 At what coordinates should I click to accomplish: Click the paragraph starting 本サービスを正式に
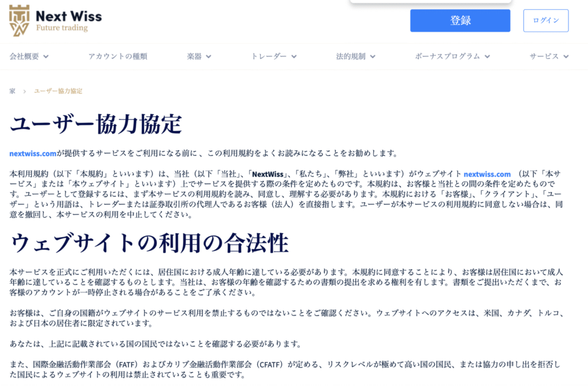pyautogui.click(x=286, y=282)
